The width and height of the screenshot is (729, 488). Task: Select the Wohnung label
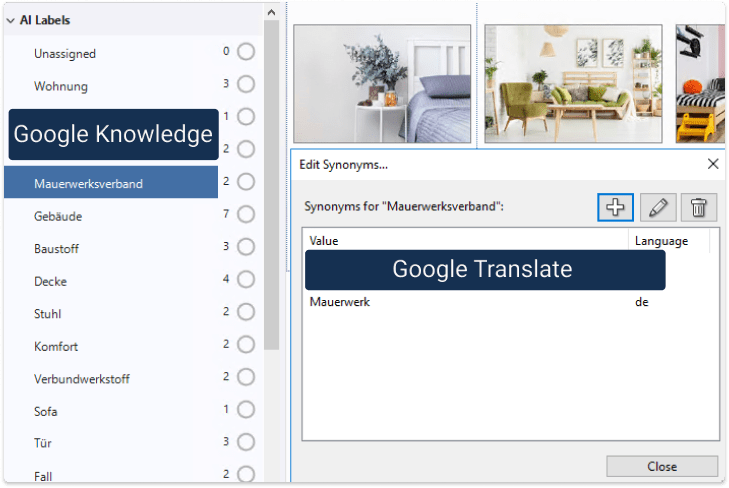click(x=60, y=86)
